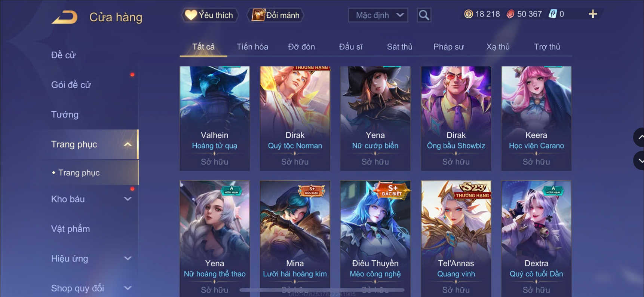Open the search magnifier icon
Screen dimensions: 644x297
(x=424, y=15)
